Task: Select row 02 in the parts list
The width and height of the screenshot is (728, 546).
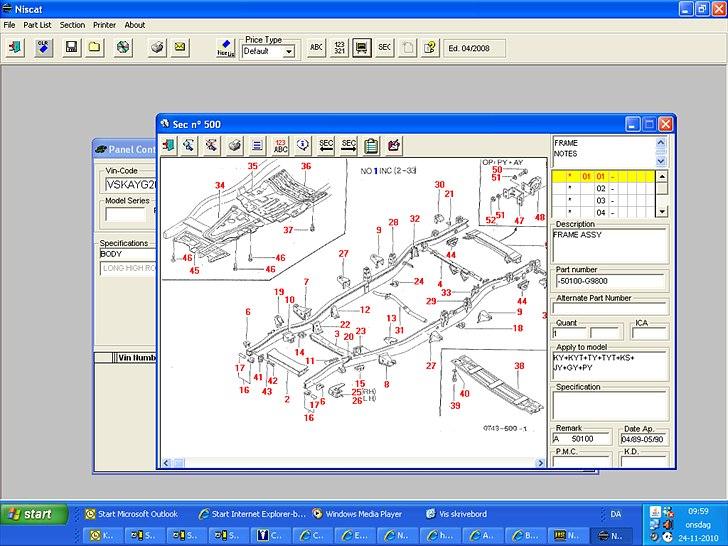Action: pyautogui.click(x=601, y=188)
